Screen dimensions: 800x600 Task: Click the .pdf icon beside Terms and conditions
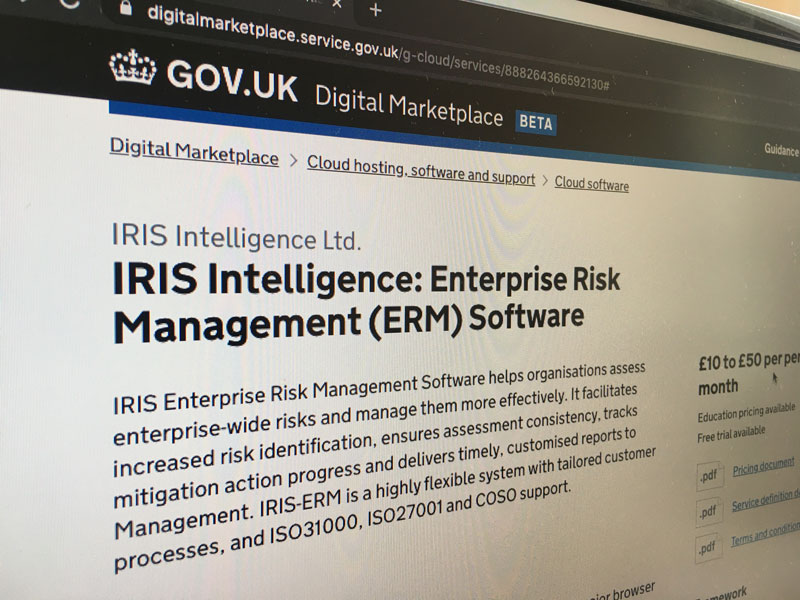tap(708, 548)
